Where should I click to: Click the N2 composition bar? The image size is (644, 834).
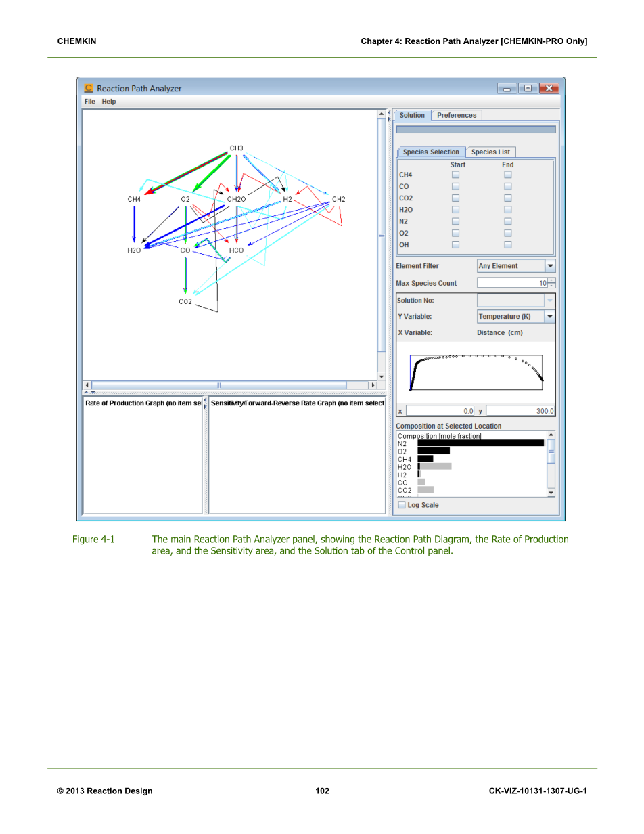click(x=480, y=443)
